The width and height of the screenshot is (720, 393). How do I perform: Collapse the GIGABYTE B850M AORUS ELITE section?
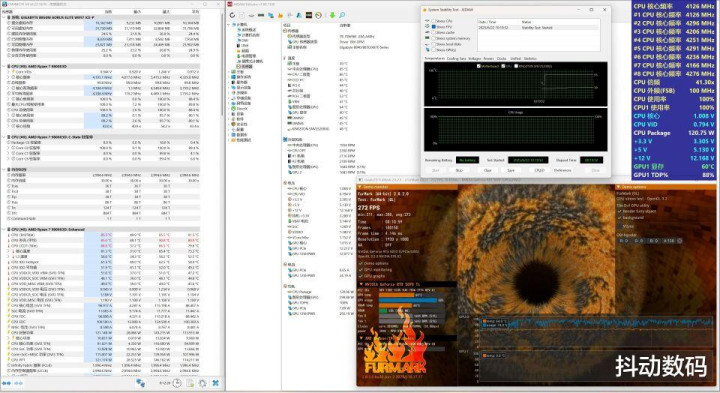coord(4,17)
